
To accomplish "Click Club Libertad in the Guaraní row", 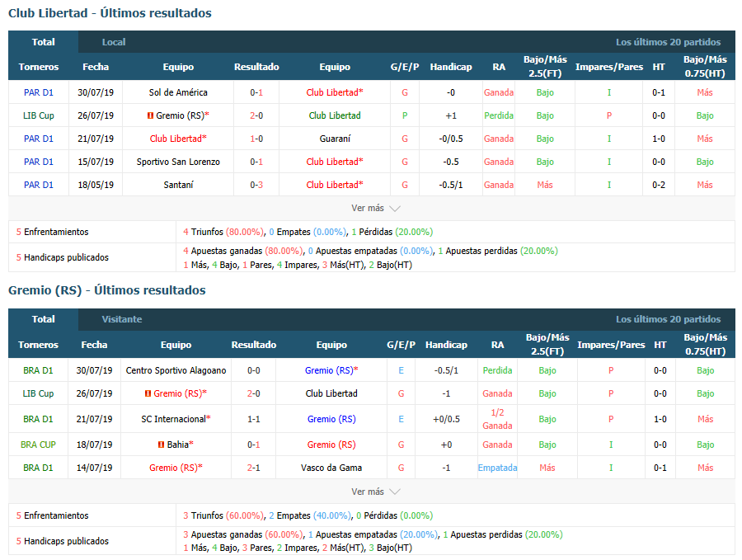I will pyautogui.click(x=178, y=139).
